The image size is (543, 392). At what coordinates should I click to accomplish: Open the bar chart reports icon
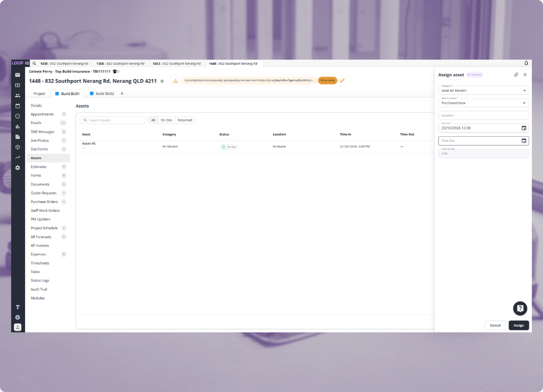pyautogui.click(x=18, y=127)
